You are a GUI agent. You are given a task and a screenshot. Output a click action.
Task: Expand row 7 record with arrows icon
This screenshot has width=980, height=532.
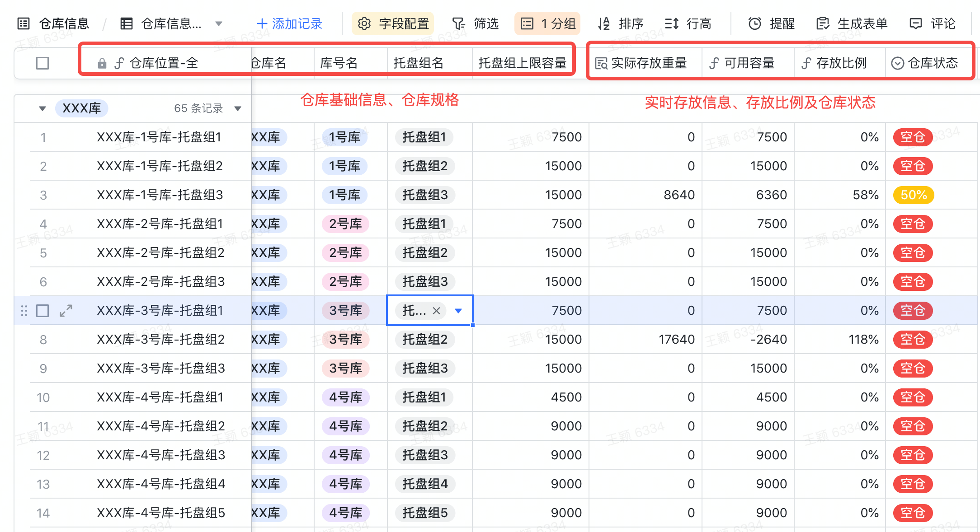click(x=66, y=311)
